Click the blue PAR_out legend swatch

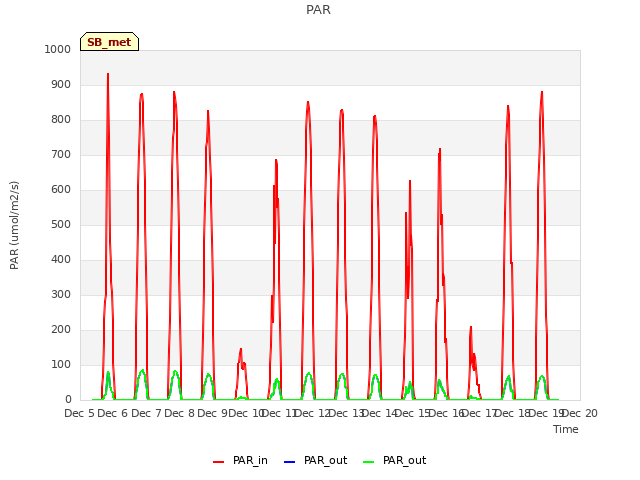tap(289, 462)
